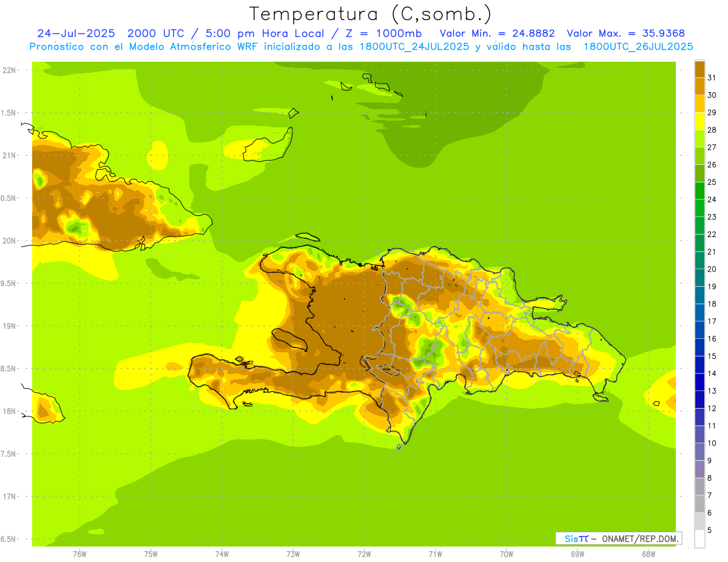
Task: Click the '24-Jul-2025' date label
Action: coord(76,33)
